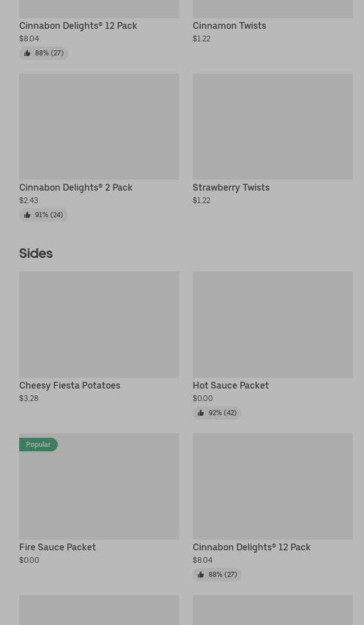Click thumbs-up icon under Sides Cinnabon 12 Pack
The height and width of the screenshot is (625, 364).
201,575
